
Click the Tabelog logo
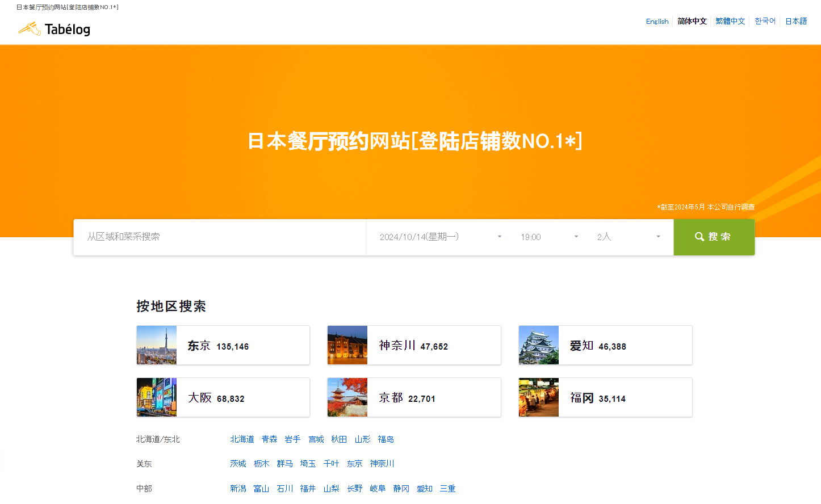point(55,29)
